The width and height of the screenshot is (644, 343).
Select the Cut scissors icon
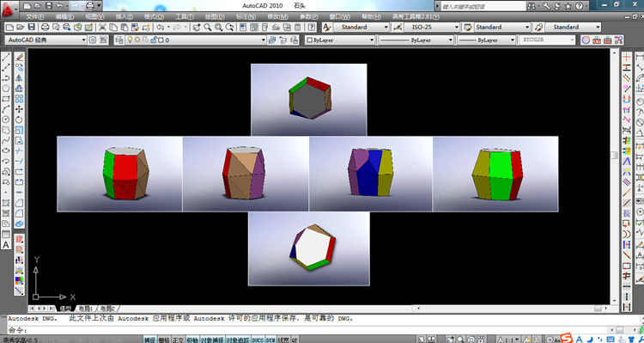tap(103, 28)
